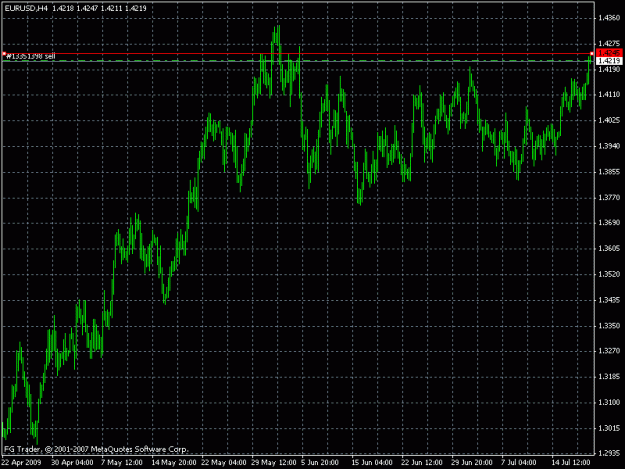625x469 pixels.
Task: Click the red 1.4245 price tag
Action: [x=609, y=53]
